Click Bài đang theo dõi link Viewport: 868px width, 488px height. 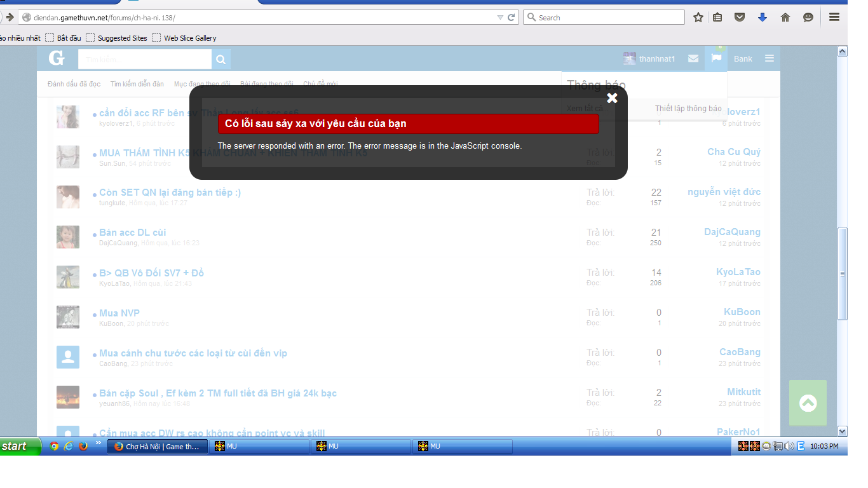click(x=267, y=84)
